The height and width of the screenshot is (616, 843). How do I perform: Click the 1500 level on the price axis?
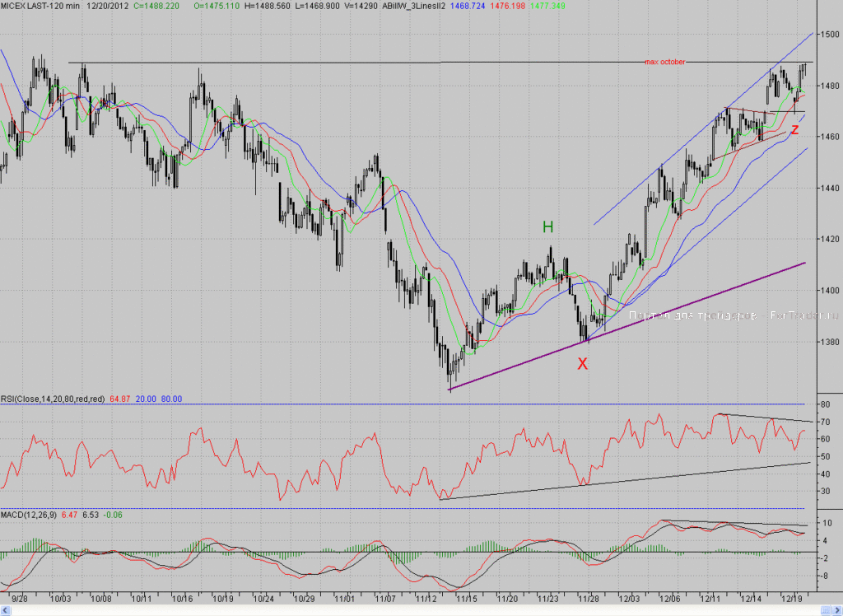(830, 35)
